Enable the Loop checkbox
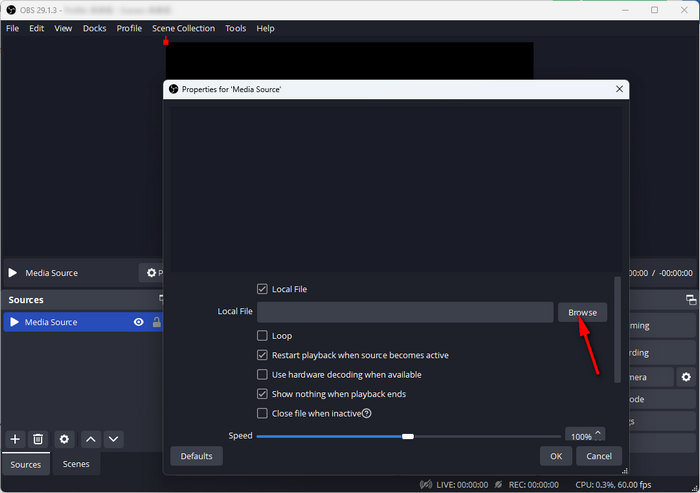This screenshot has width=700, height=493. click(x=262, y=336)
